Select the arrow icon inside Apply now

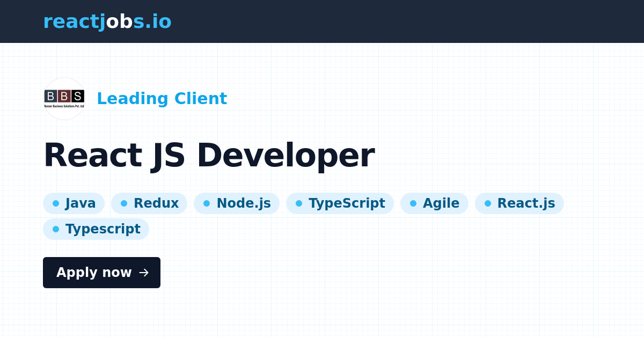(x=143, y=273)
